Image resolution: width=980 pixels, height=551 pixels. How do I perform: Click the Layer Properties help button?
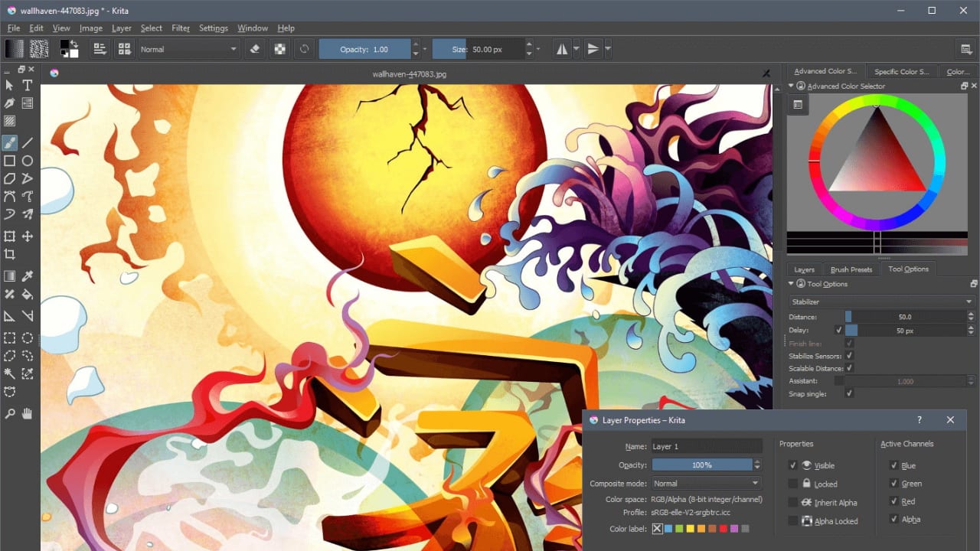coord(920,420)
